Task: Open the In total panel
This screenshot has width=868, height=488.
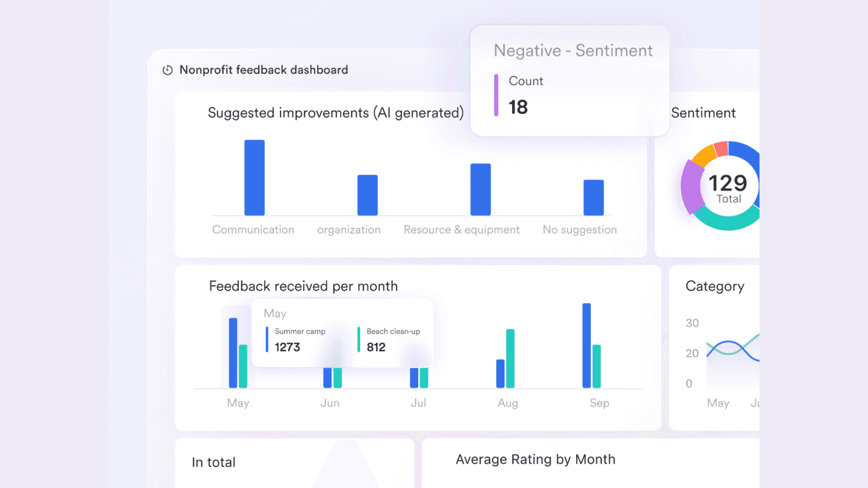Action: pyautogui.click(x=213, y=462)
